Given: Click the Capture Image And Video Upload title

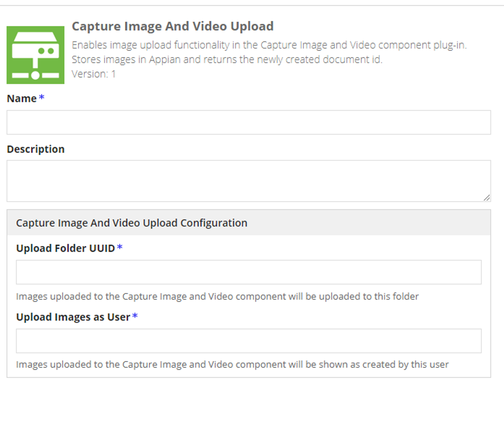Looking at the screenshot, I should coord(172,26).
